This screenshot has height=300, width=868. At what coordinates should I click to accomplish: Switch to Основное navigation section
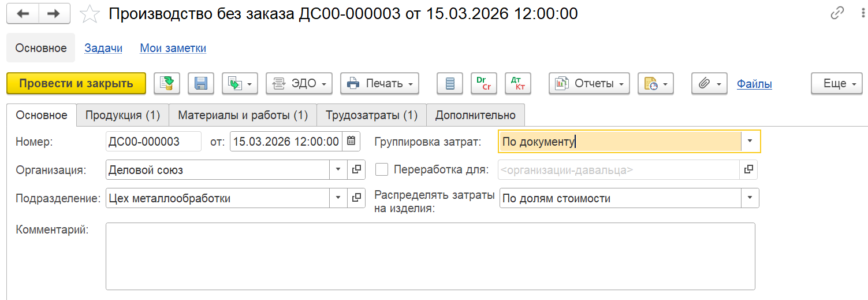(x=41, y=48)
